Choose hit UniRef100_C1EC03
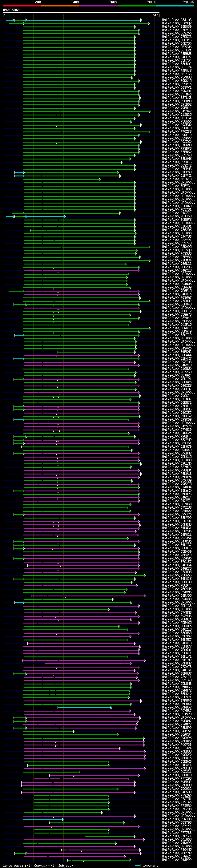The height and width of the screenshot is (868, 197). (177, 172)
